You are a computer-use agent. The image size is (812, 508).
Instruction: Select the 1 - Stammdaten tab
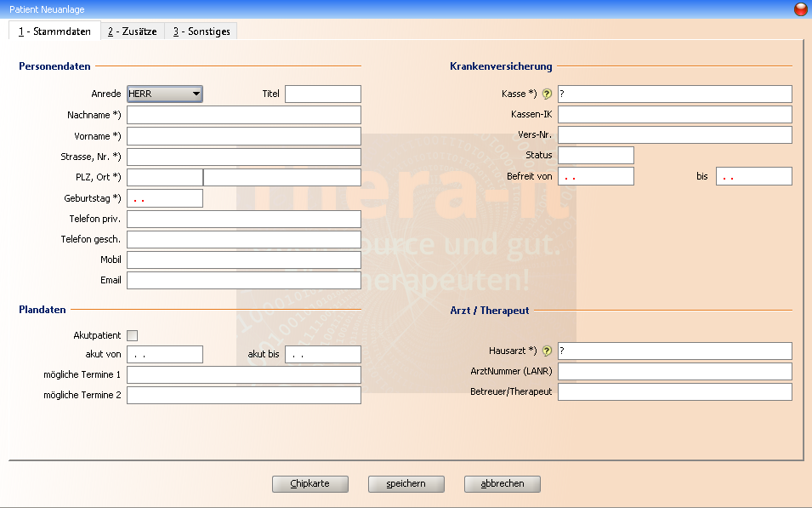54,31
